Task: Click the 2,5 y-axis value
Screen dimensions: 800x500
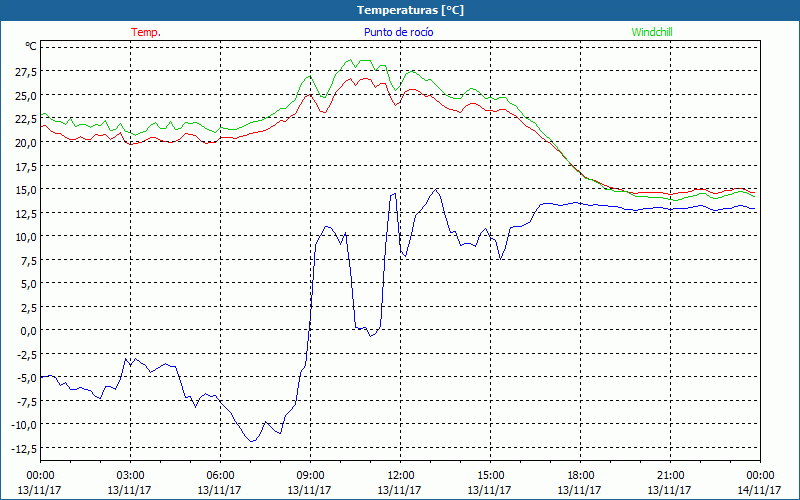Action: click(28, 308)
